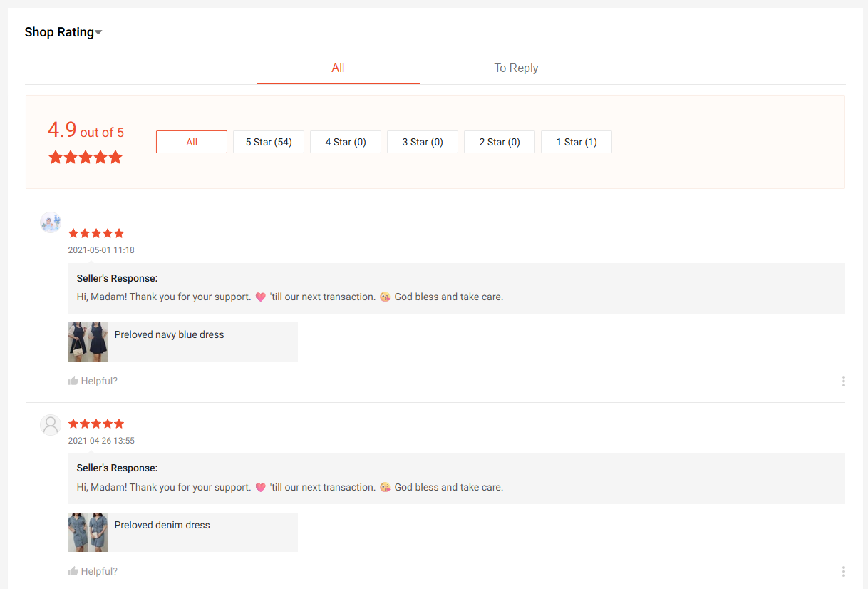This screenshot has height=589, width=868.
Task: Open the Preloved navy blue dress thumbnail
Action: click(88, 342)
